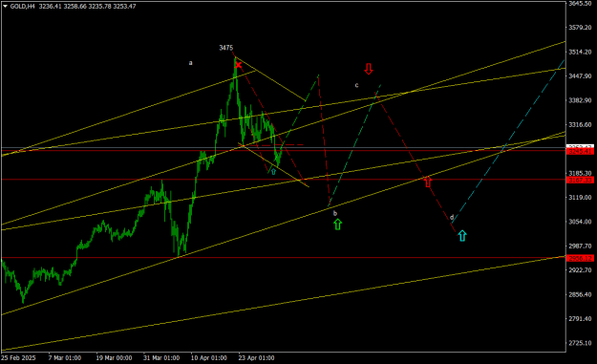Select the cyan up arrow below label d
This screenshot has width=597, height=364.
[x=461, y=236]
